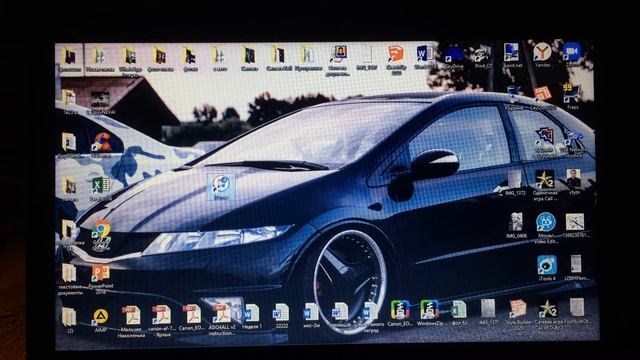640x360 pixels.
Task: Launch the Zoom video shortcut
Action: [x=572, y=55]
